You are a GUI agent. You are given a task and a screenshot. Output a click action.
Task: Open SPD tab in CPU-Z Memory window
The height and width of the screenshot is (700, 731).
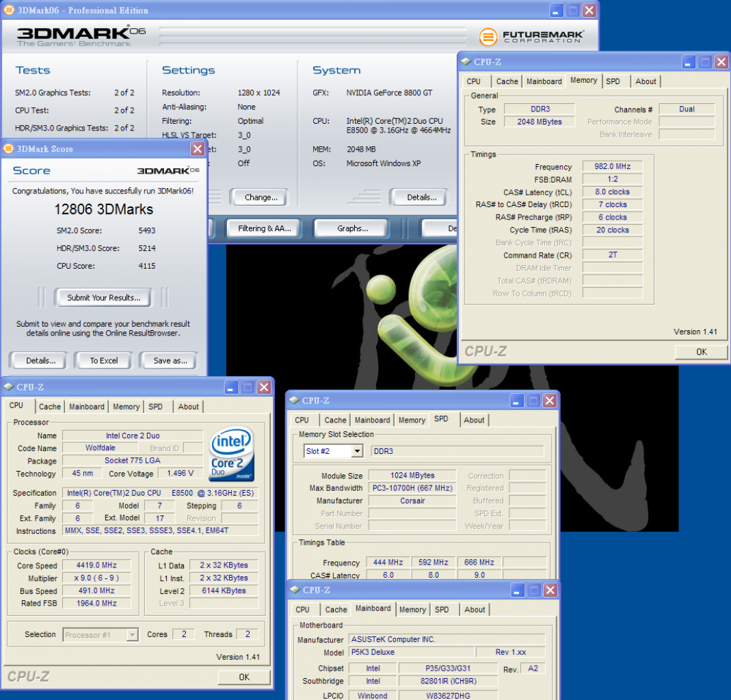point(613,81)
